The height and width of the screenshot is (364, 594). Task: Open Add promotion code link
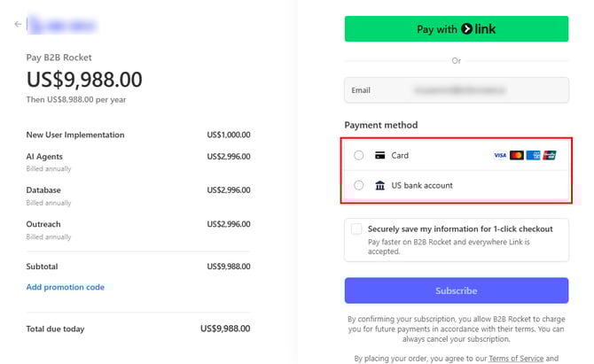(65, 287)
